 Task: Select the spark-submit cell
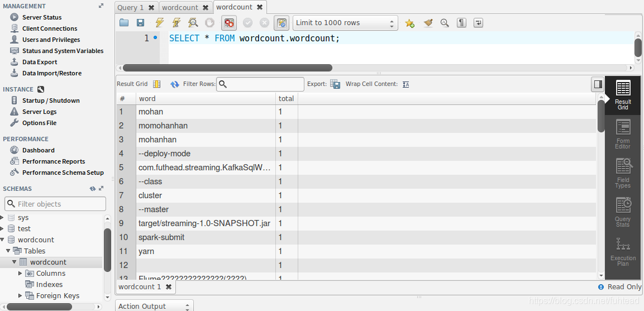click(206, 237)
